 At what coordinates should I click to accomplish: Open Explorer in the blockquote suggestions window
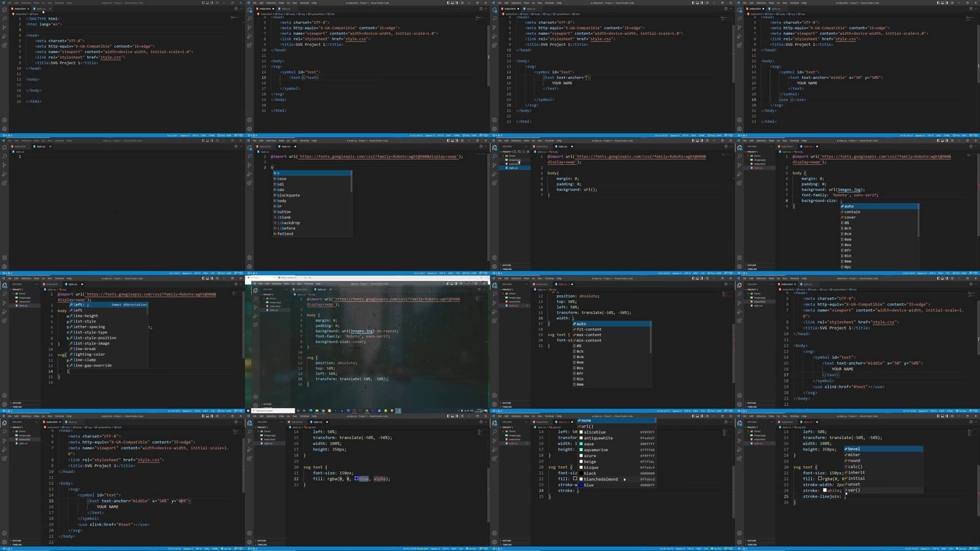pyautogui.click(x=249, y=148)
